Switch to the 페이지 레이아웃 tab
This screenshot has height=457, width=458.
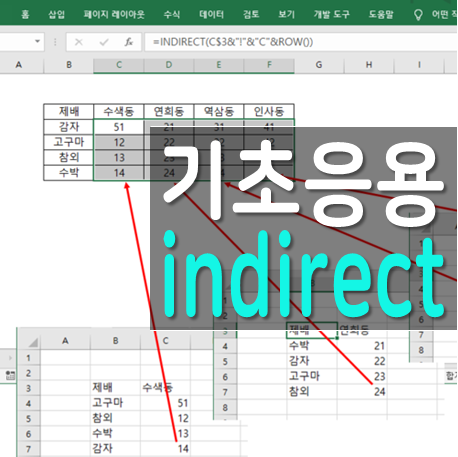click(x=114, y=14)
